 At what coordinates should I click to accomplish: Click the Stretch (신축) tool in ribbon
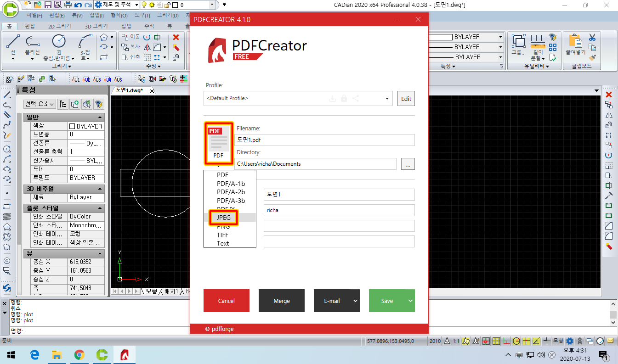point(130,57)
